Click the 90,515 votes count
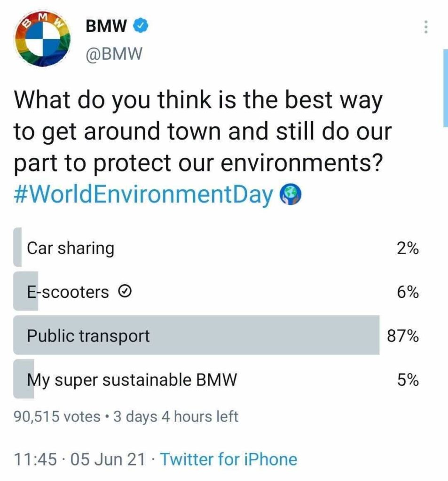This screenshot has width=448, height=481. click(x=57, y=417)
